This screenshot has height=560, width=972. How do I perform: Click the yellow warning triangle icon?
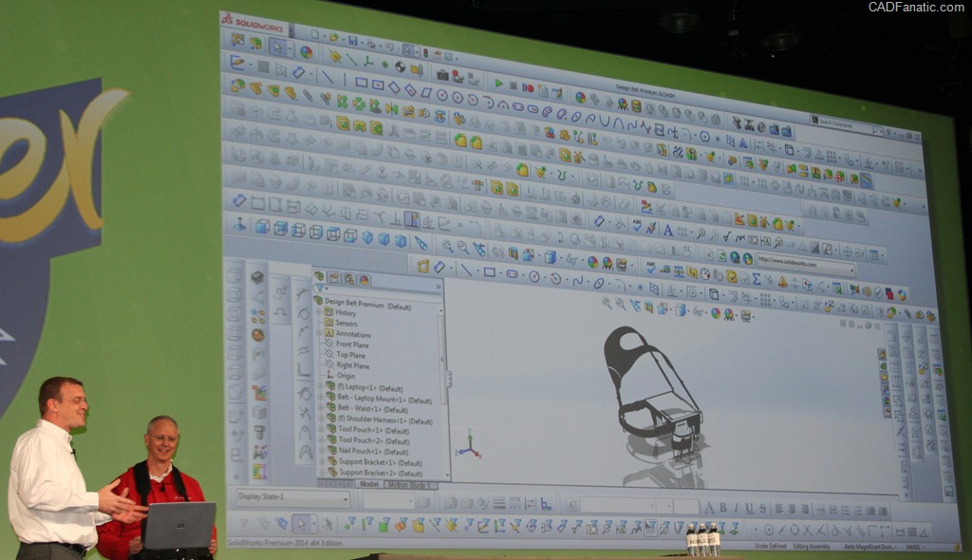click(x=782, y=282)
